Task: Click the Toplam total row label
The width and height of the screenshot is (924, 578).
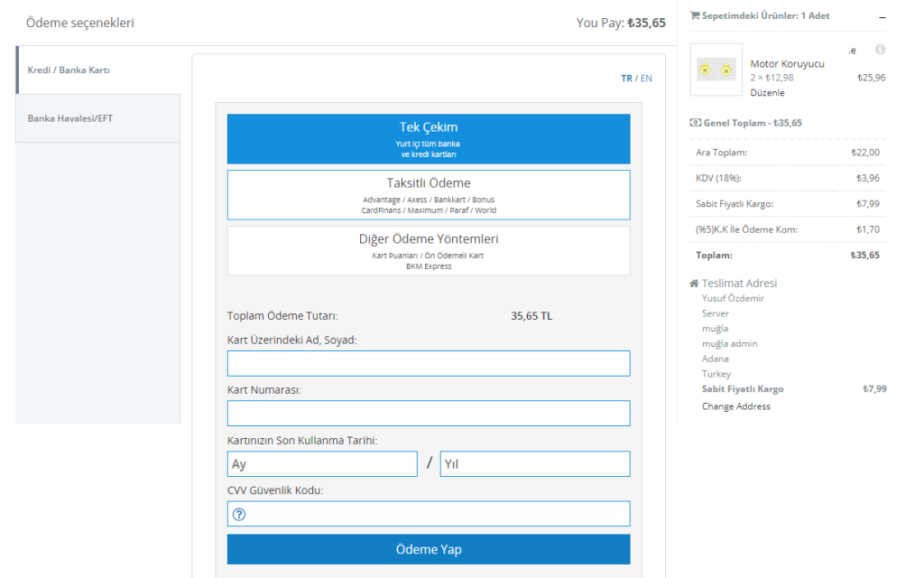Action: pos(715,256)
